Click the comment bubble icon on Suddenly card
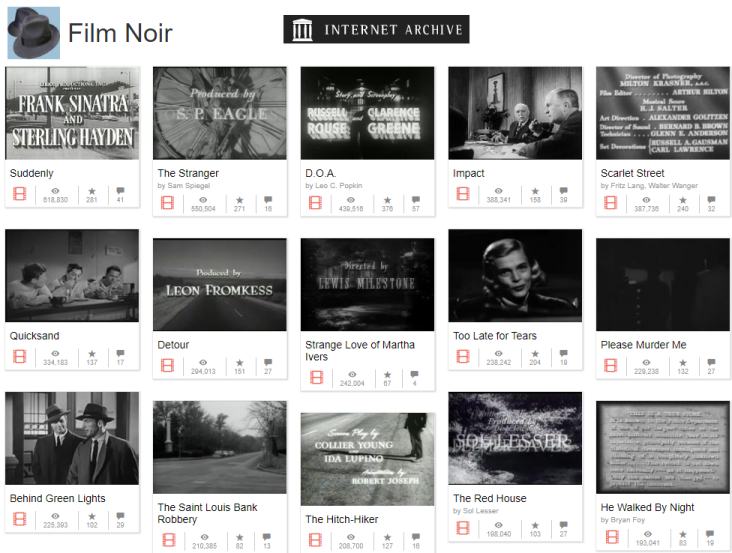 tap(120, 190)
